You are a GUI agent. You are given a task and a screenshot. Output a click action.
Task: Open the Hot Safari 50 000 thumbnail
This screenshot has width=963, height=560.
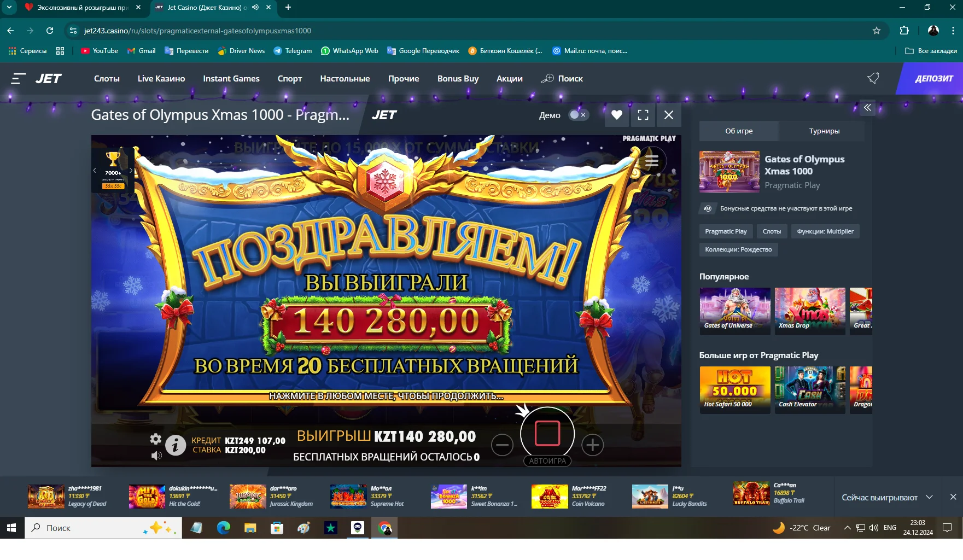(x=734, y=389)
